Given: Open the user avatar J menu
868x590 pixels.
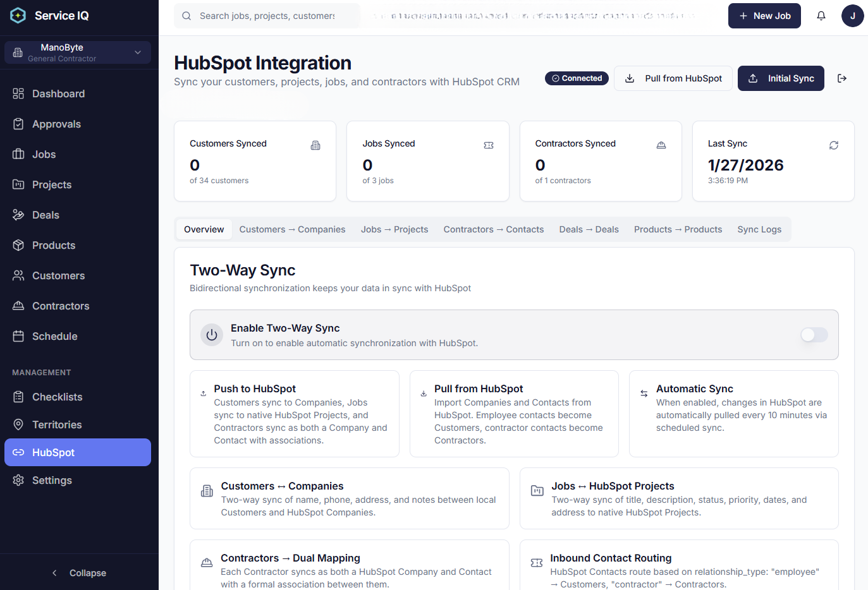Looking at the screenshot, I should click(x=852, y=16).
